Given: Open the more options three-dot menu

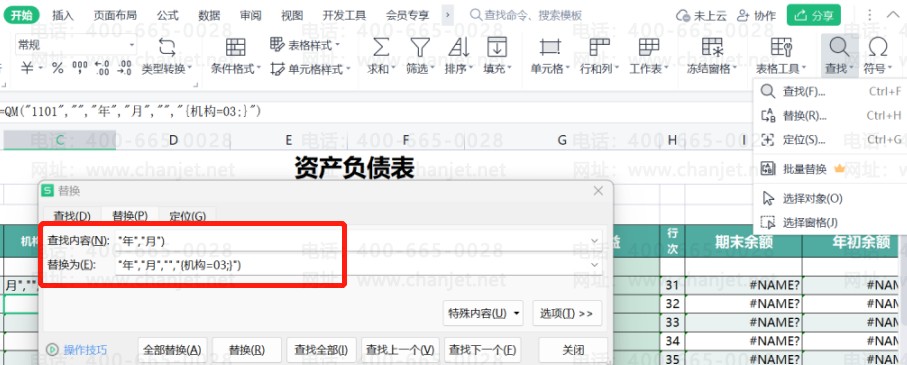Looking at the screenshot, I should tap(869, 15).
